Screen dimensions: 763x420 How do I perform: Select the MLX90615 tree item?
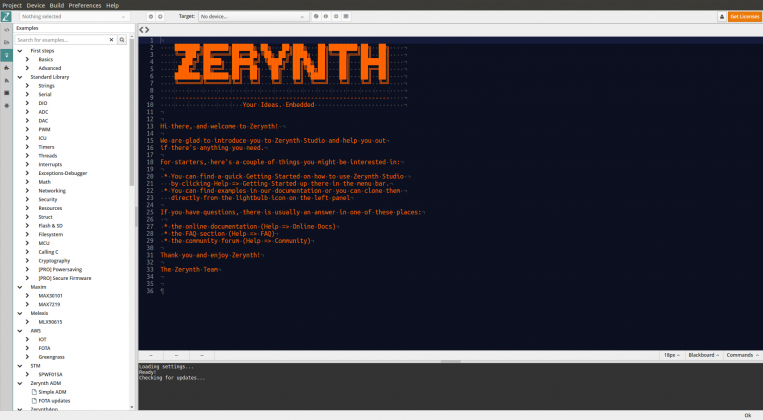pyautogui.click(x=50, y=322)
